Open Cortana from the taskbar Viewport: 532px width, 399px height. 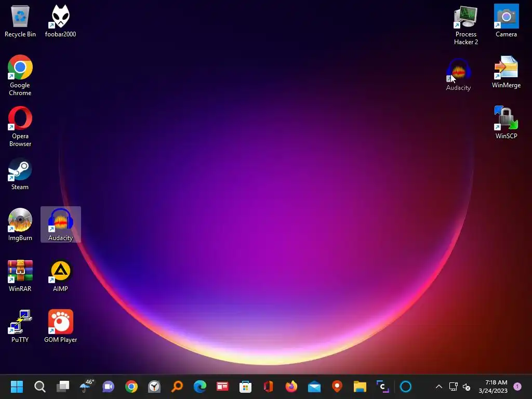tap(406, 387)
